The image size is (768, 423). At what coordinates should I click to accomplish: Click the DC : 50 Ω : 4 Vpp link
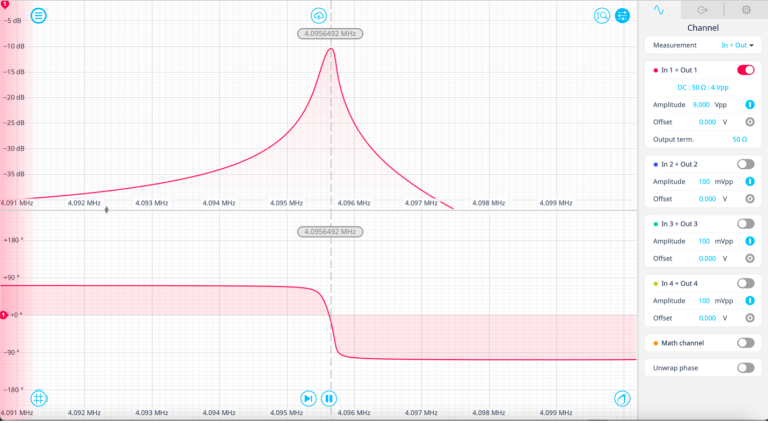(x=703, y=88)
